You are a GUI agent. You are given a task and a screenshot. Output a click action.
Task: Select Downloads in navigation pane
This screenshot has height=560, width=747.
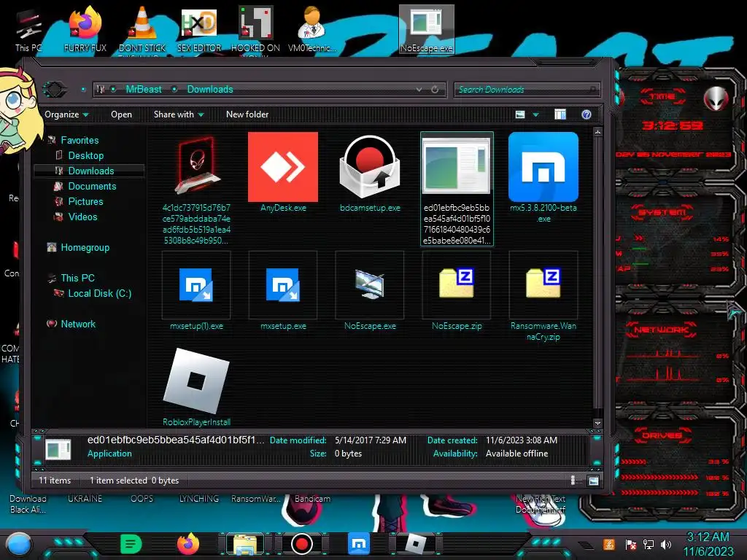point(91,171)
